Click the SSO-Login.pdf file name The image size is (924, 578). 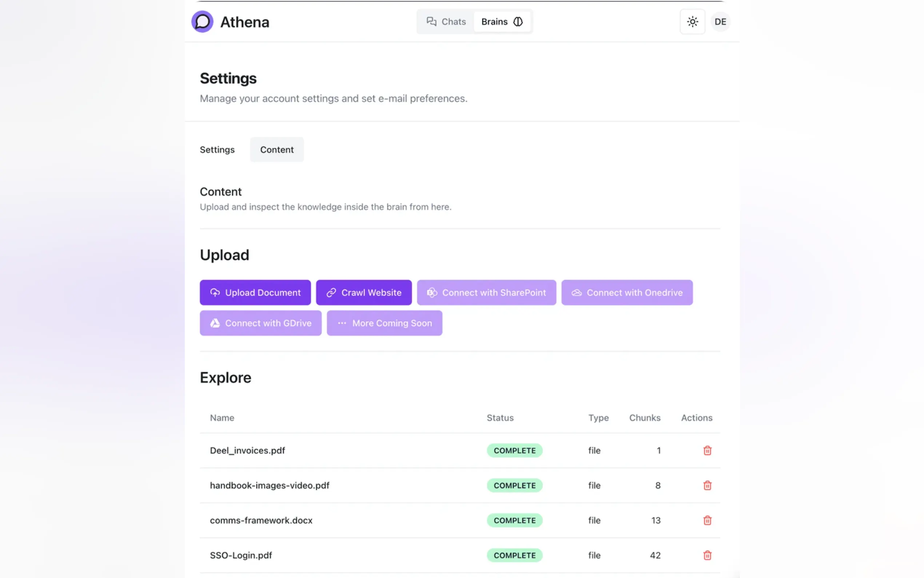[241, 555]
